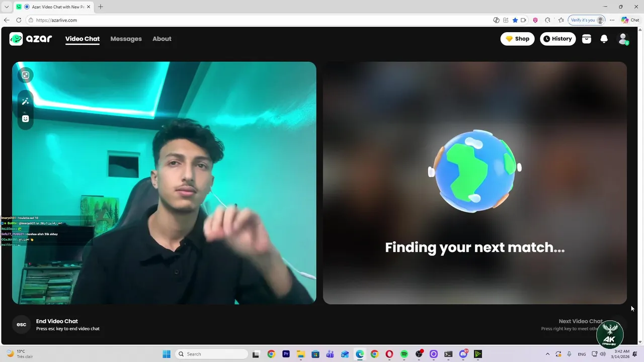Reload the azarlive.com page
The height and width of the screenshot is (362, 644).
tap(19, 20)
